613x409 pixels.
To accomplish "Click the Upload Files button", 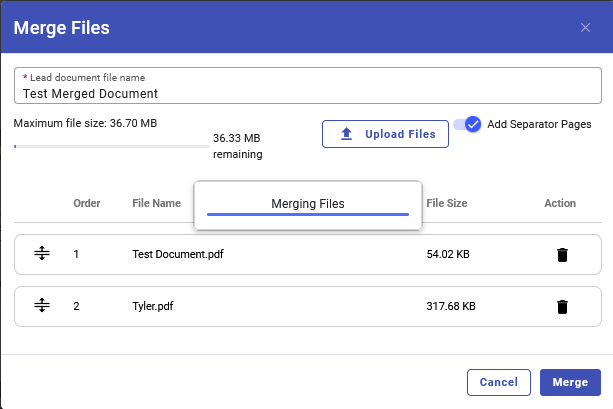I will point(385,134).
